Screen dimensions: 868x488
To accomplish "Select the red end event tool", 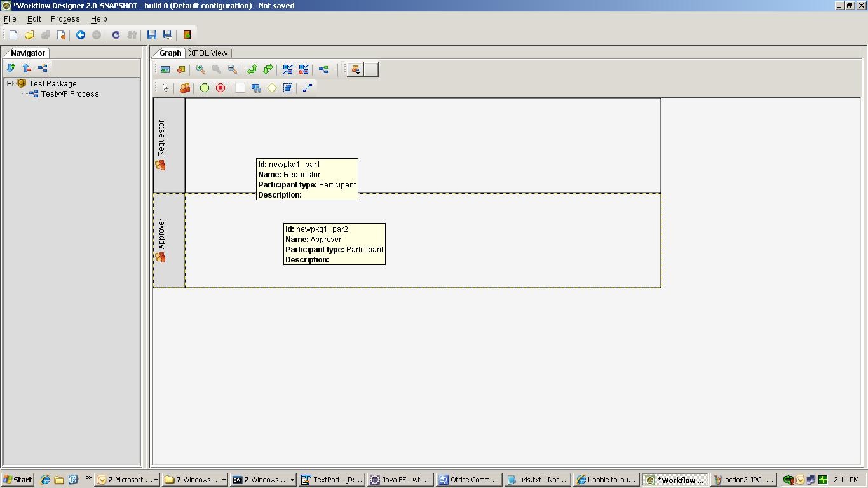I will pyautogui.click(x=220, y=88).
